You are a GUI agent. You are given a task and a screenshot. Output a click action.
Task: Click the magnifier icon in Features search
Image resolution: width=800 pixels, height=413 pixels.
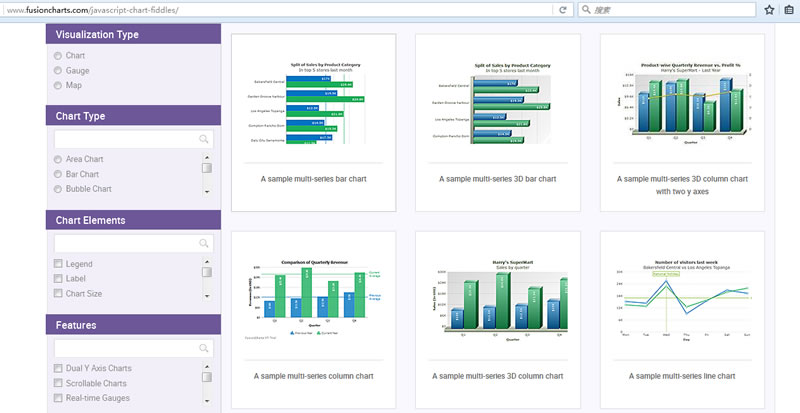[x=204, y=348]
